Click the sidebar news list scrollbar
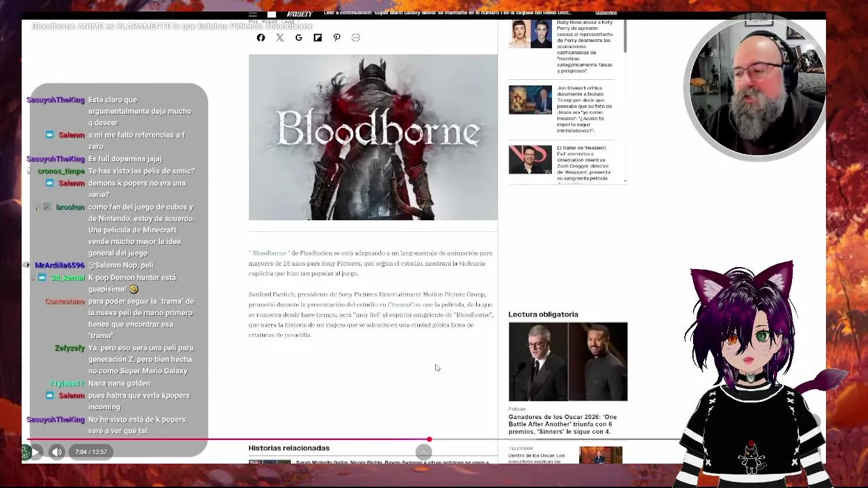Screen dimensions: 868x488 point(624,35)
